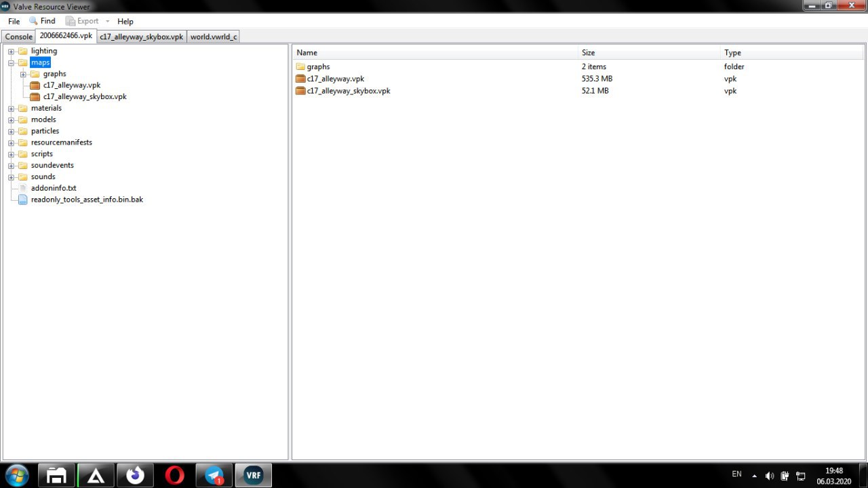Collapse the maps folder node

(12, 63)
